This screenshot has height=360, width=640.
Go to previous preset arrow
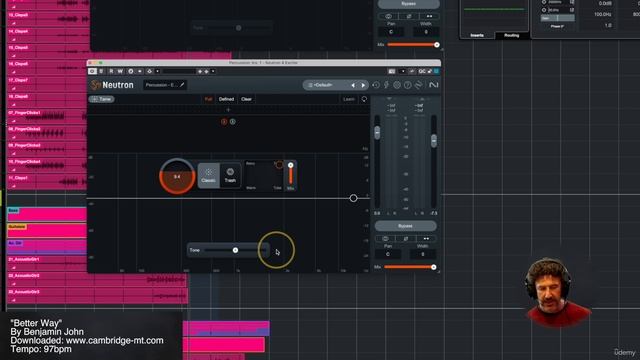353,85
